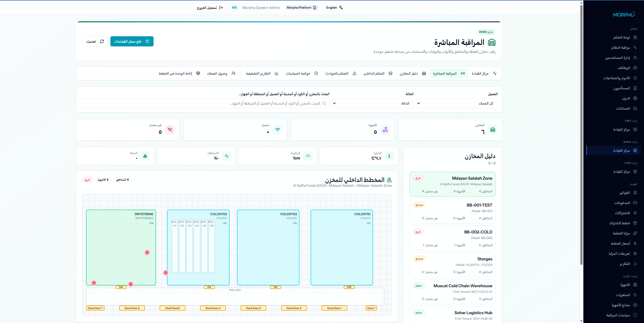Open الدول globe icon
Screen dimensions: 644x323
635,98
